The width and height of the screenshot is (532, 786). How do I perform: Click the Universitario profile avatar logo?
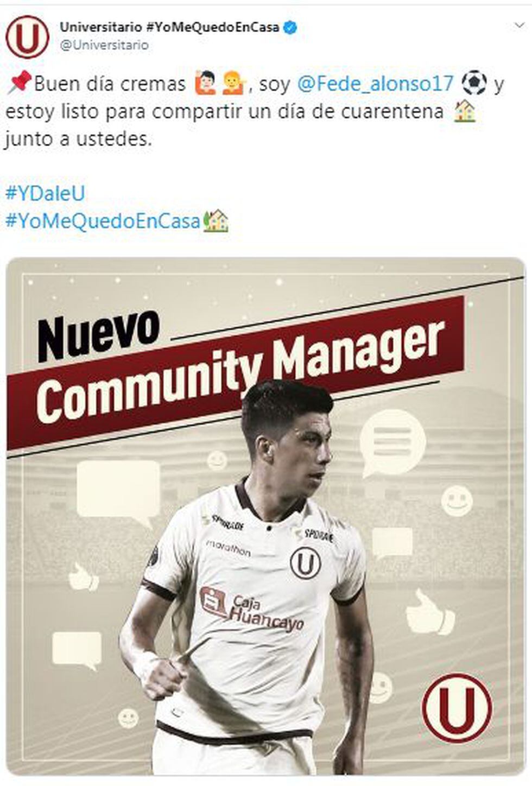coord(27,37)
